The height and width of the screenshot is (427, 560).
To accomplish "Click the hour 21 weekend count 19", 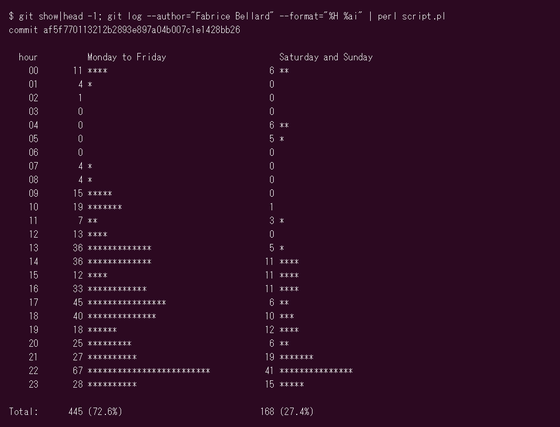I will coord(270,357).
